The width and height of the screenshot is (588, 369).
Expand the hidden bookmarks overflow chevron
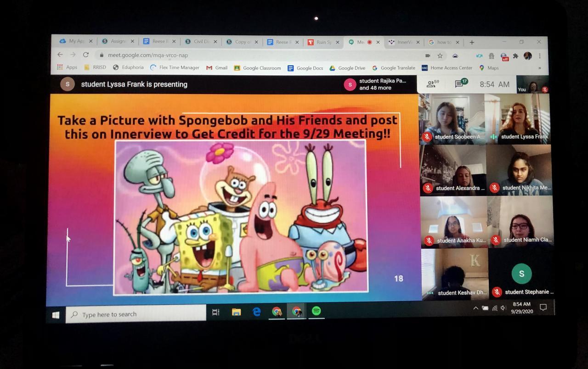coord(540,68)
